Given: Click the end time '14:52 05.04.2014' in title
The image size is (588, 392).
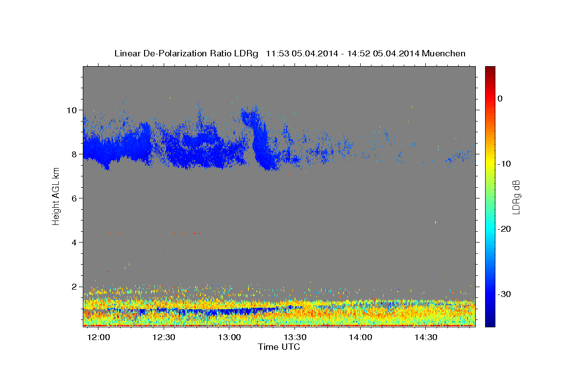Looking at the screenshot, I should coord(383,53).
